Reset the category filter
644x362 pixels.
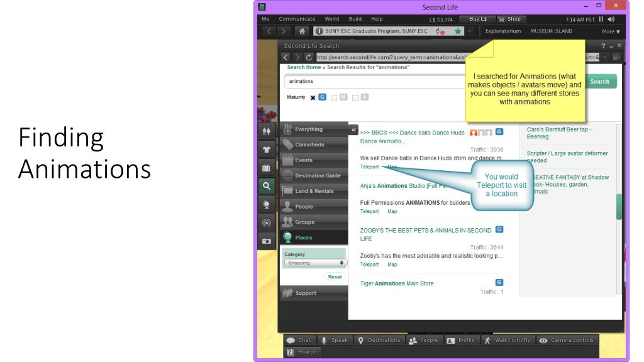tap(335, 277)
